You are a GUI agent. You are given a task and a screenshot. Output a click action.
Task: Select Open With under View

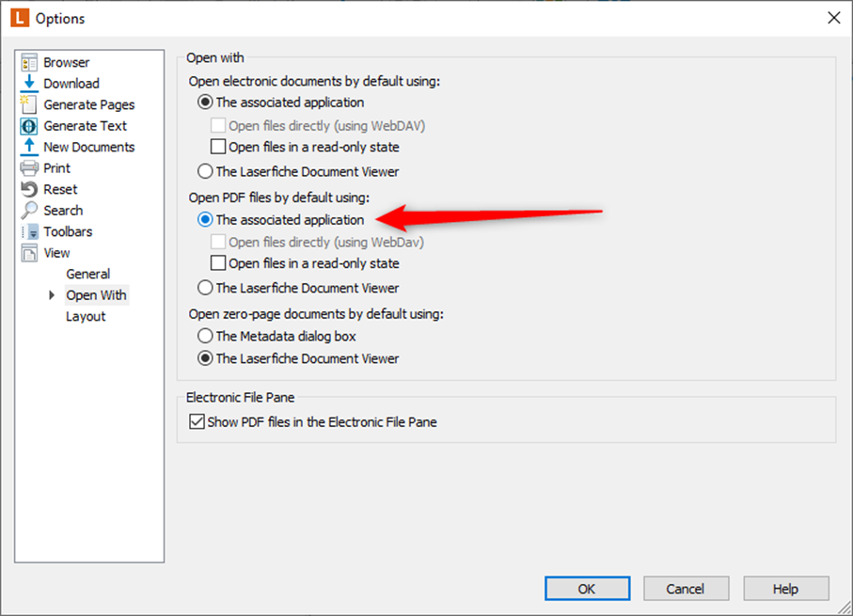(x=96, y=295)
